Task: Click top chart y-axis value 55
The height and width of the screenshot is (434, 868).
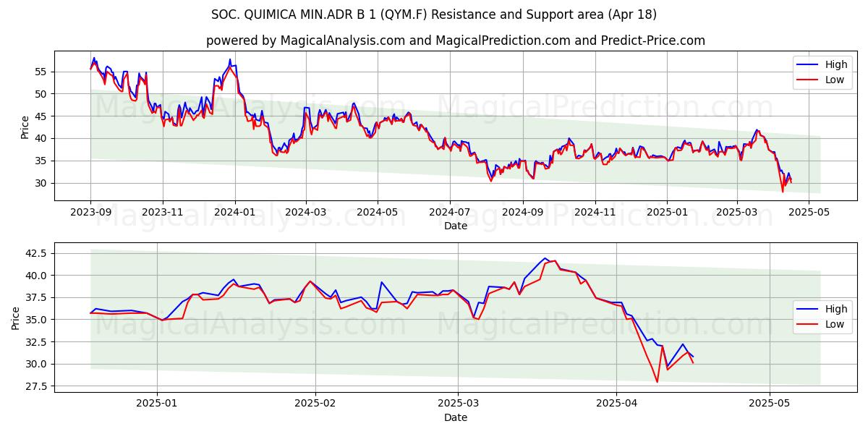Action: coord(43,72)
